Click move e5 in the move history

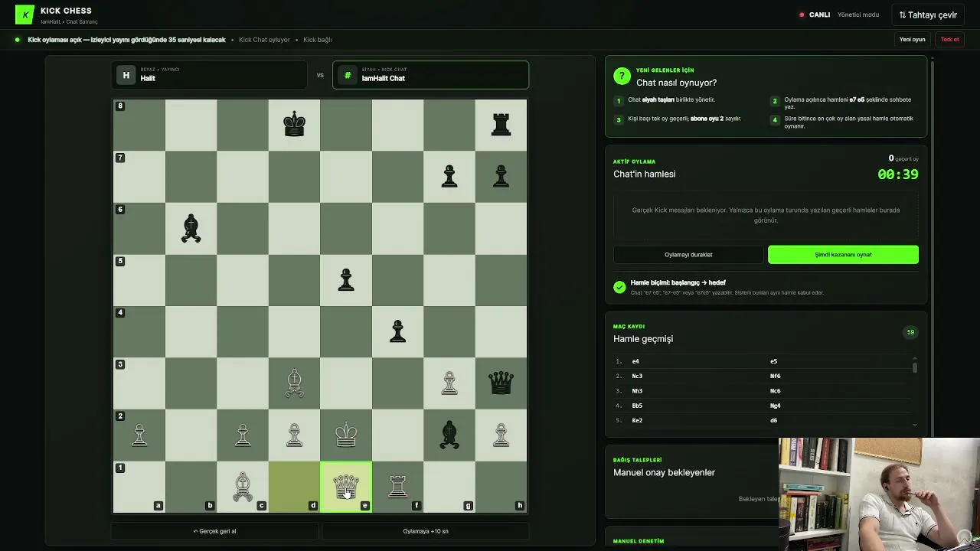click(774, 361)
